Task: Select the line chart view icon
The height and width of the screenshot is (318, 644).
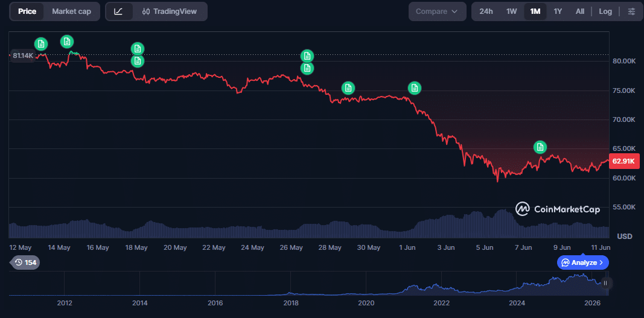Action: pyautogui.click(x=118, y=11)
